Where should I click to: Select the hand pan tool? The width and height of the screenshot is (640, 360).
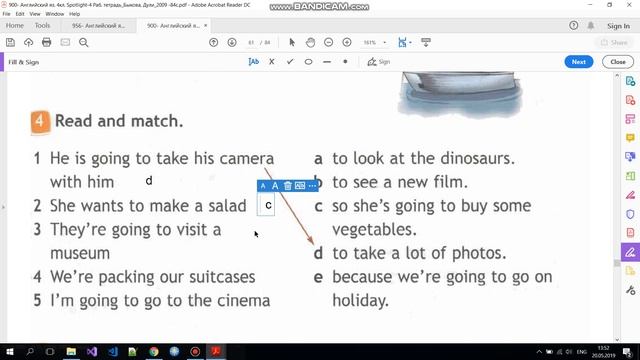[x=311, y=42]
